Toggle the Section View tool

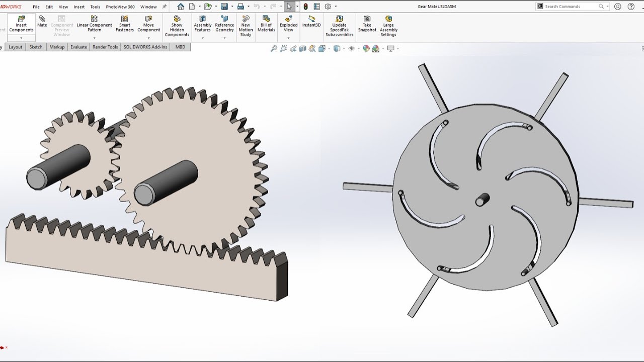point(303,49)
